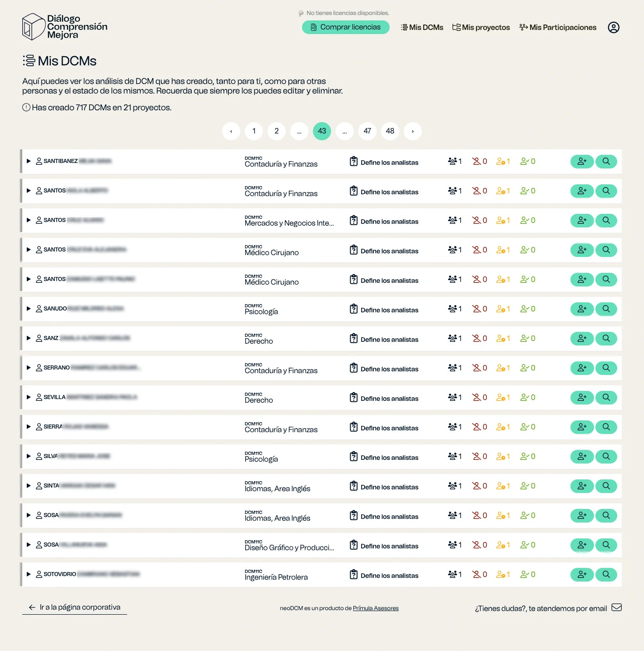The height and width of the screenshot is (651, 644).
Task: Expand the SANTIBANEZ DCM row details
Action: pyautogui.click(x=29, y=161)
